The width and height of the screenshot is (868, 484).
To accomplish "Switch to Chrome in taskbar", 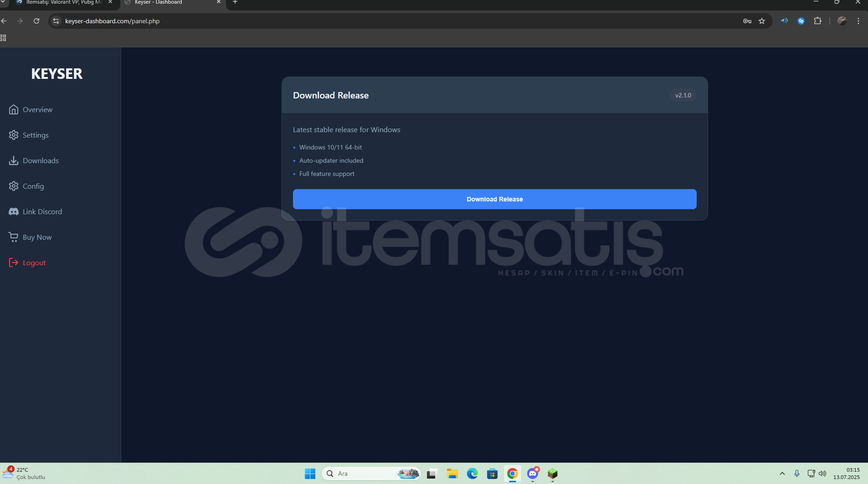I will [x=512, y=474].
